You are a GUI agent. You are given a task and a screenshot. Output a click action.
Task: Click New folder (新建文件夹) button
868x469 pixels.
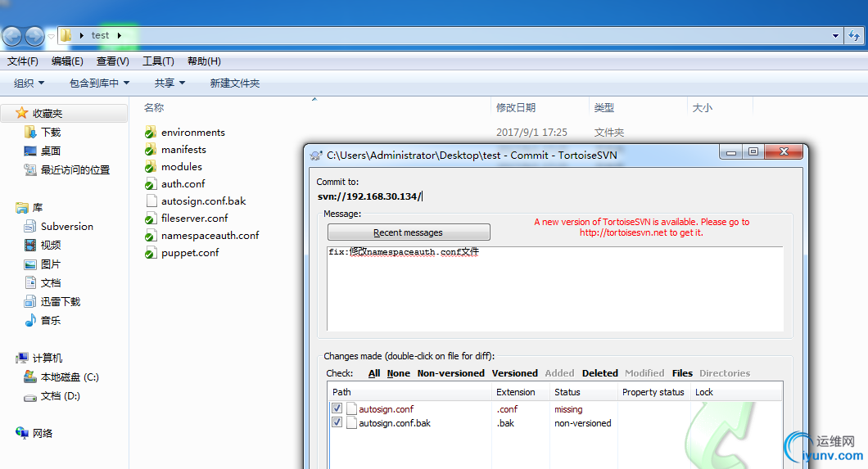235,83
